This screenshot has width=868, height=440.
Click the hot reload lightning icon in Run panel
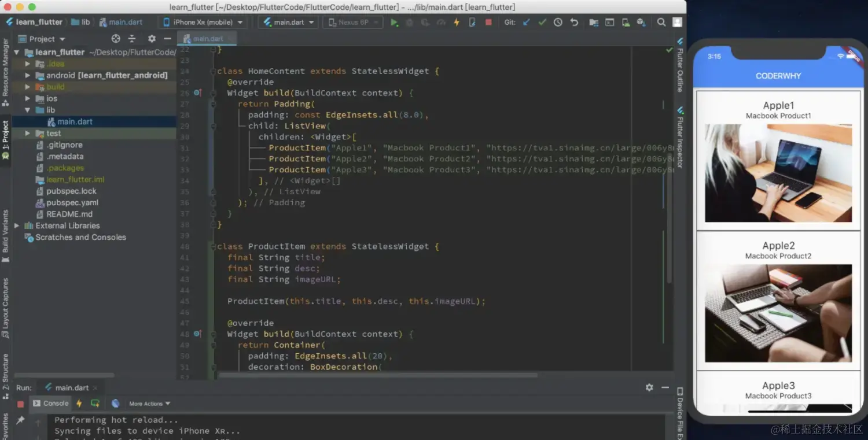(79, 404)
